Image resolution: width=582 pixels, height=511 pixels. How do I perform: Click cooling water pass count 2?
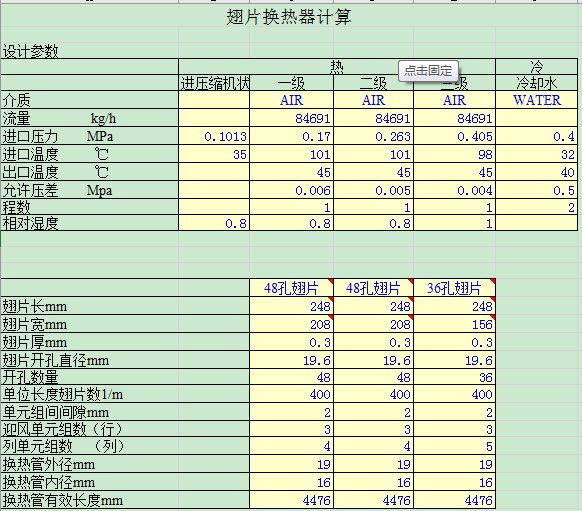[x=537, y=207]
